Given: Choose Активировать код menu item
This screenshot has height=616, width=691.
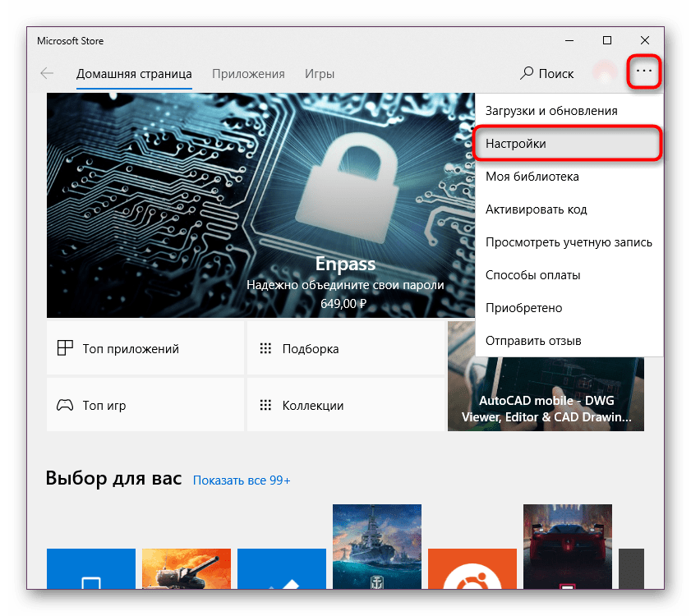Looking at the screenshot, I should (569, 209).
